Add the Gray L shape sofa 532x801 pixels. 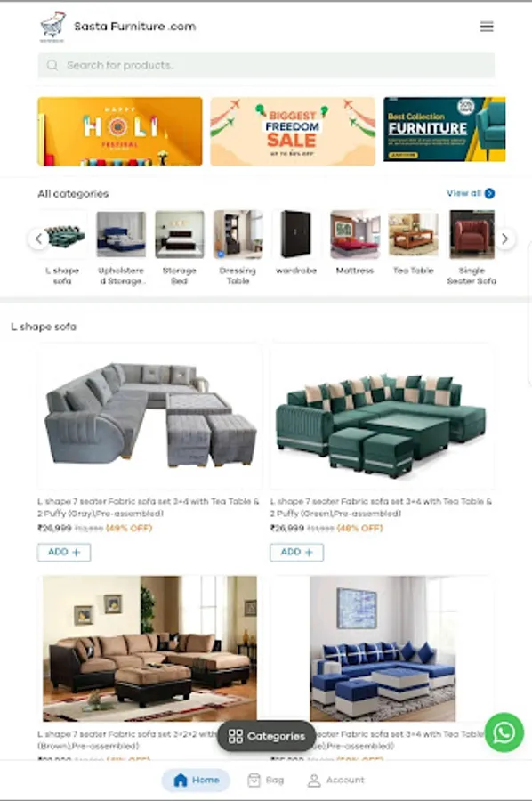[x=64, y=552]
